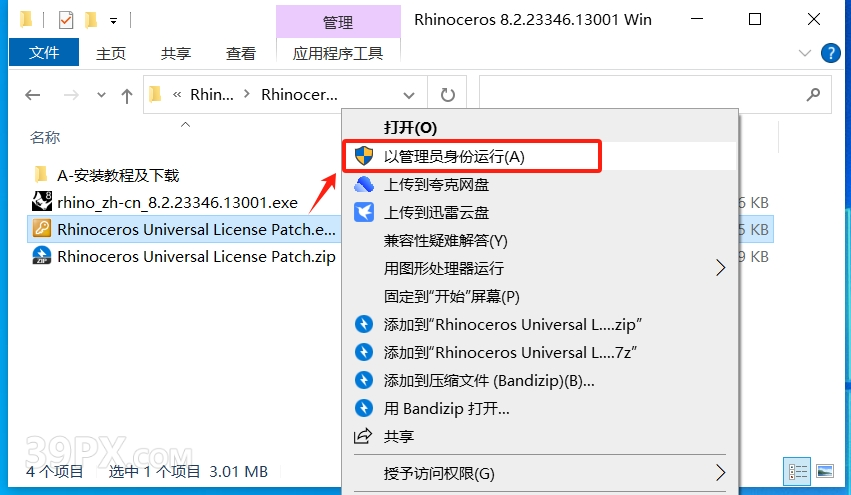Screen dimensions: 851x495
Task: Click Bandizip icon beside 用 Bandizip 打开
Action: tap(364, 408)
